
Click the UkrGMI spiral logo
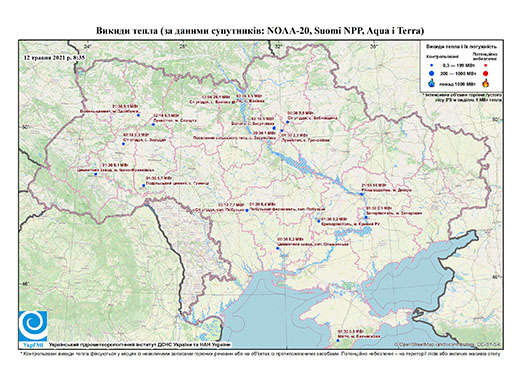click(x=33, y=326)
